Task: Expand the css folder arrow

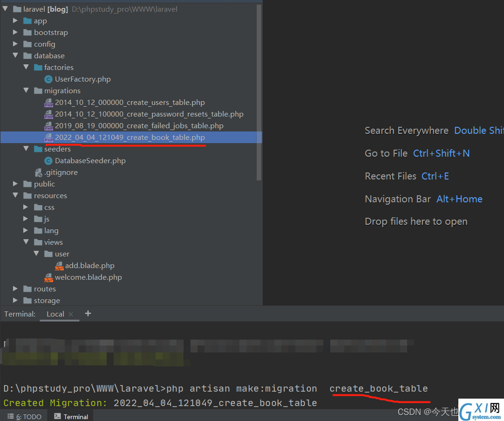Action: pyautogui.click(x=26, y=207)
